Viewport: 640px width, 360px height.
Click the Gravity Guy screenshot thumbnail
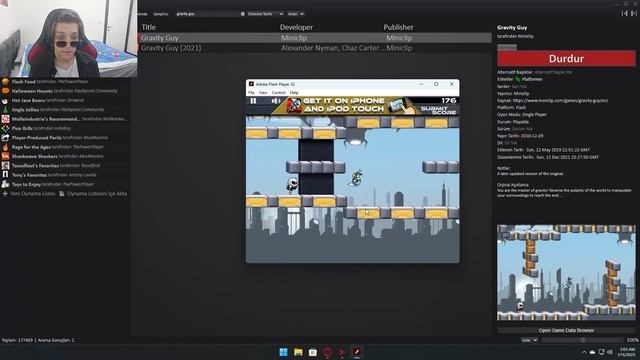(x=566, y=272)
